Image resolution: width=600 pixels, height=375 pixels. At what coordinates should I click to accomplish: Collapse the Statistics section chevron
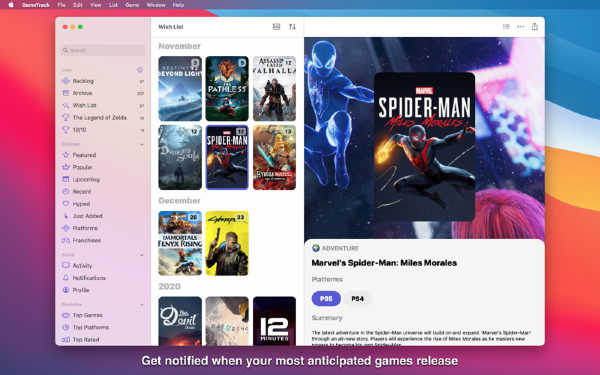[x=142, y=305]
